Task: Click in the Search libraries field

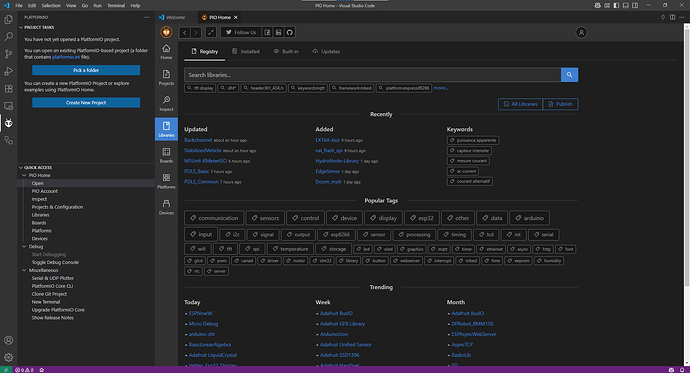Action: coord(372,75)
